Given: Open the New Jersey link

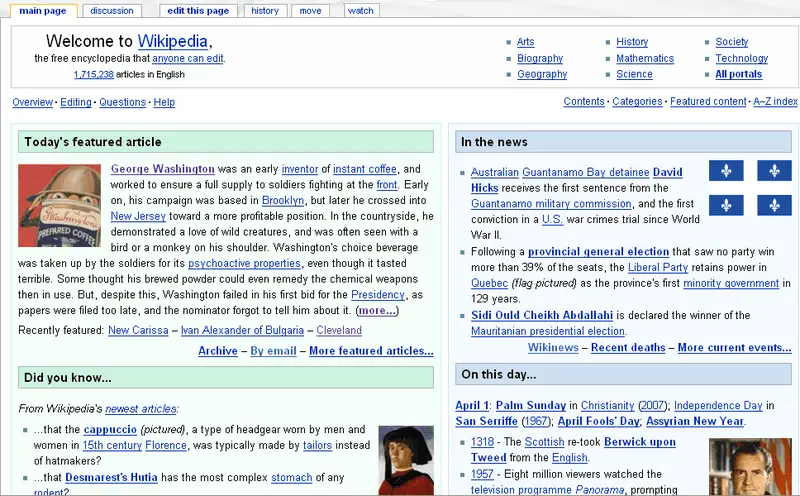Looking at the screenshot, I should click(138, 216).
